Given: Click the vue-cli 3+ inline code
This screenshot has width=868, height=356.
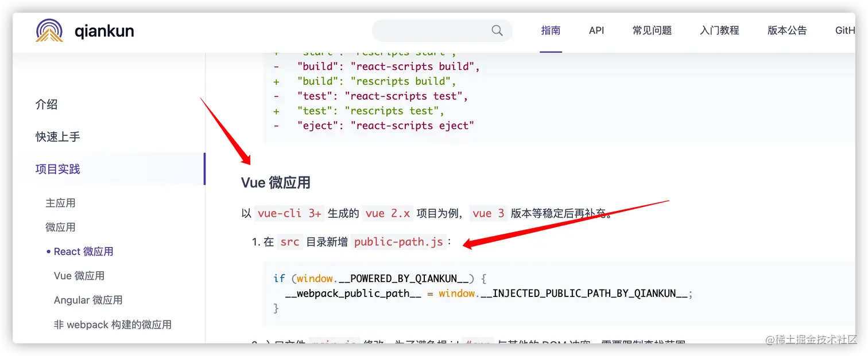Looking at the screenshot, I should coord(289,213).
